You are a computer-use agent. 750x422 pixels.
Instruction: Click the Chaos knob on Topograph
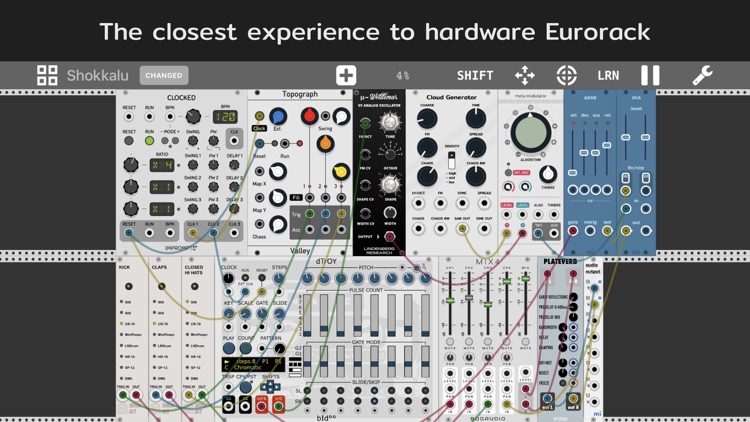click(x=277, y=224)
